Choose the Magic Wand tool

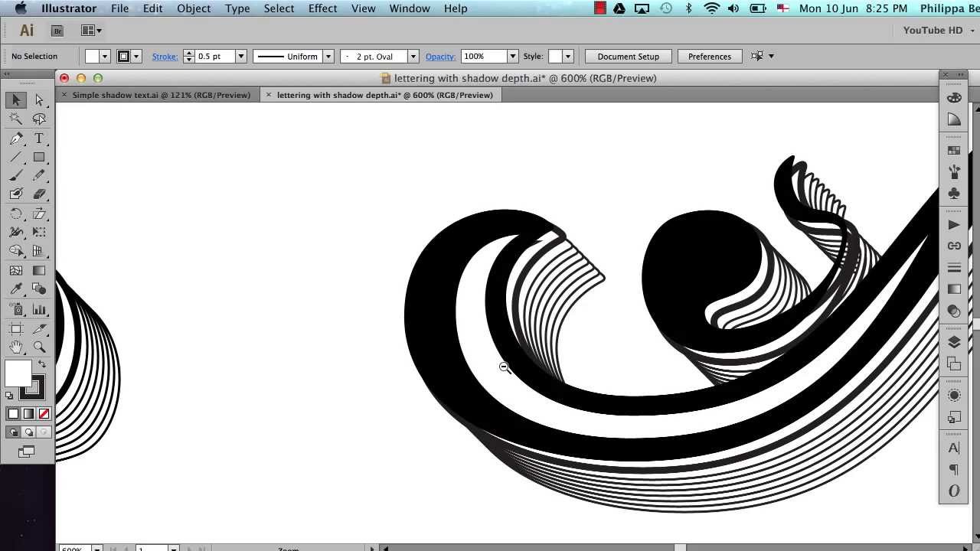click(16, 119)
